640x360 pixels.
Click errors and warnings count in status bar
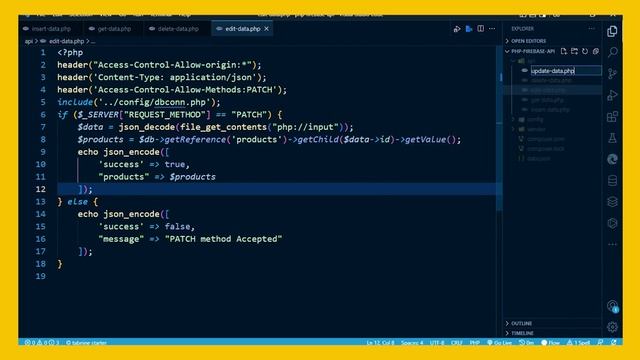pyautogui.click(x=42, y=342)
